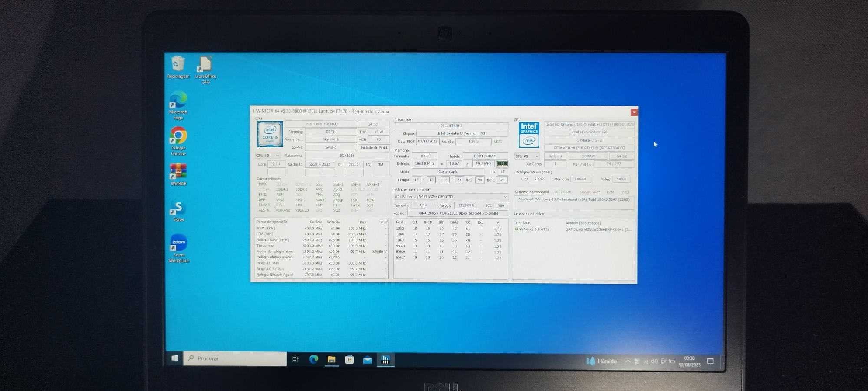This screenshot has width=868, height=391.
Task: Open the notification center icon
Action: click(710, 361)
